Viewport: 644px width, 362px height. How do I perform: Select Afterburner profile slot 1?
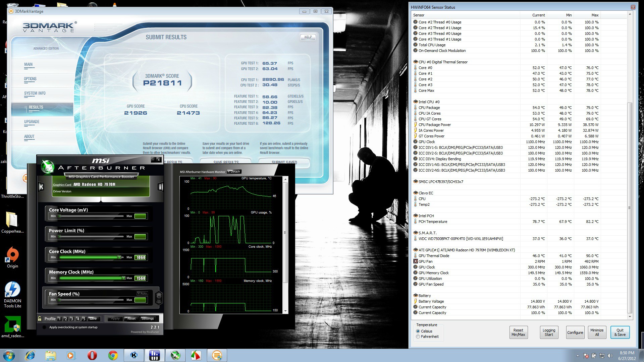pos(59,319)
